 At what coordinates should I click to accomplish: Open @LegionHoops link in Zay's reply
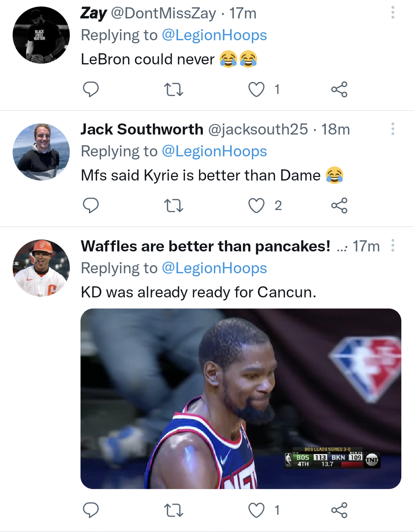point(214,35)
